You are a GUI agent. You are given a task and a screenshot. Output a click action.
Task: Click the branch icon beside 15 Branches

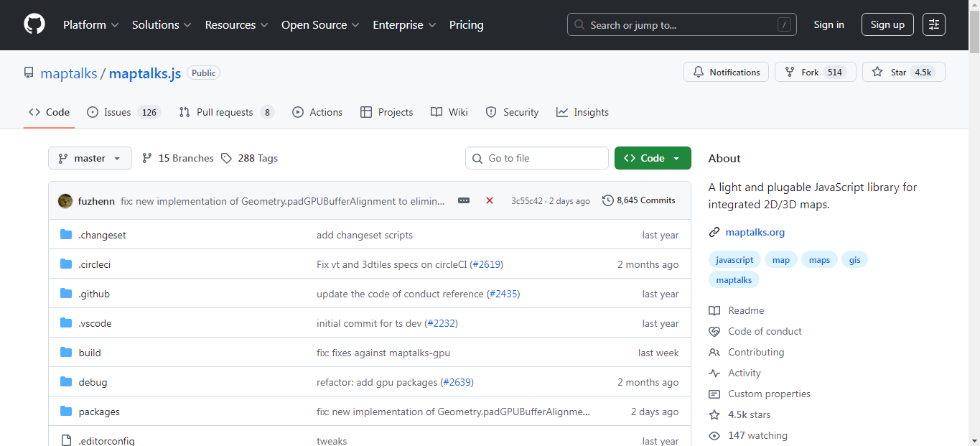[147, 158]
